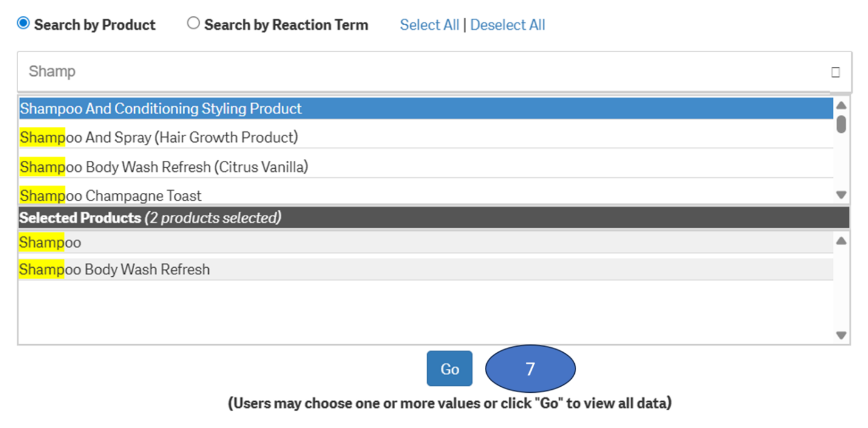
Task: Click the Select All link
Action: tap(429, 25)
